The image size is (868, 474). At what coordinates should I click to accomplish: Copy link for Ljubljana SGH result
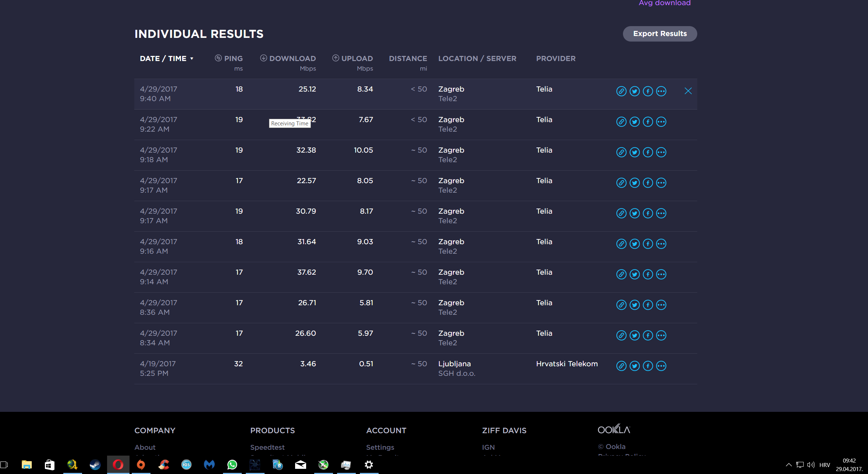click(621, 366)
